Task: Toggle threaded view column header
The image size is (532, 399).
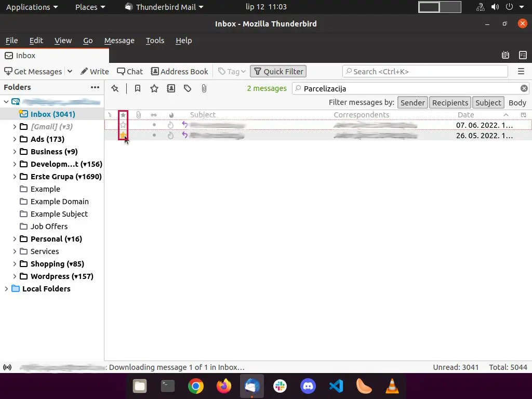Action: pyautogui.click(x=110, y=115)
